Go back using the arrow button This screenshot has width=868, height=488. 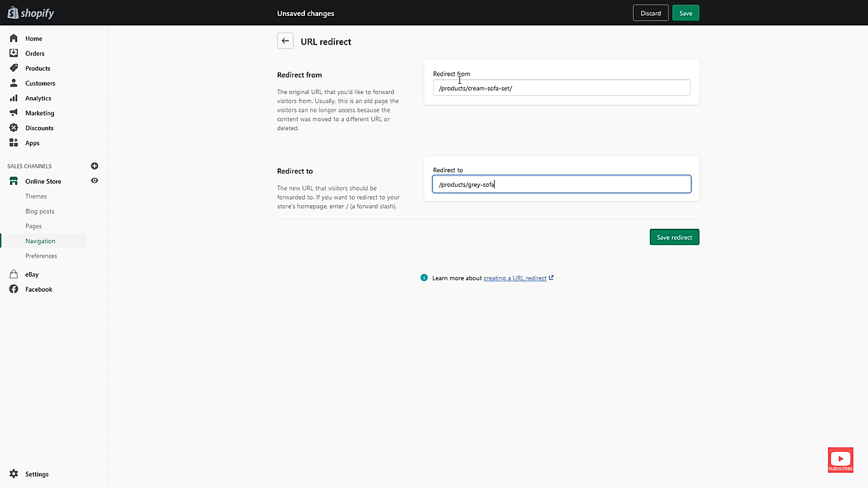[285, 41]
